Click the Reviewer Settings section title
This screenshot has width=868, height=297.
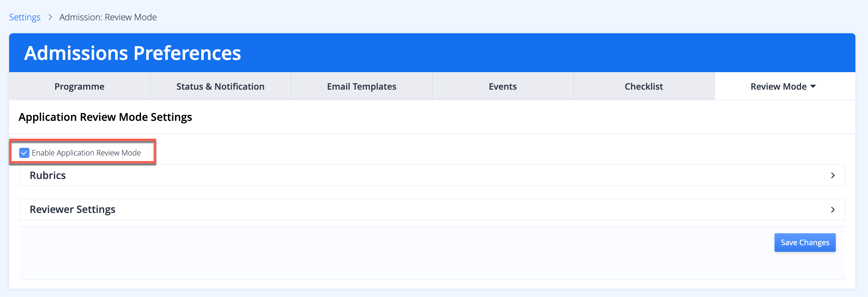point(72,209)
